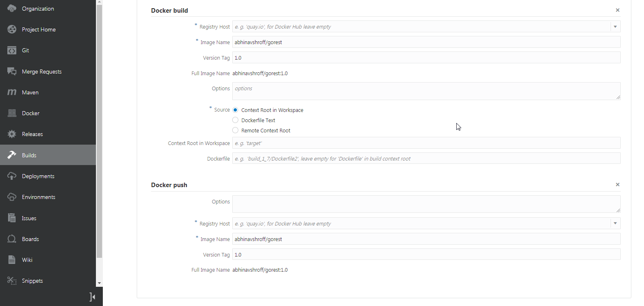Image resolution: width=644 pixels, height=306 pixels.
Task: Choose the Remote Context Root radio button
Action: pos(235,130)
